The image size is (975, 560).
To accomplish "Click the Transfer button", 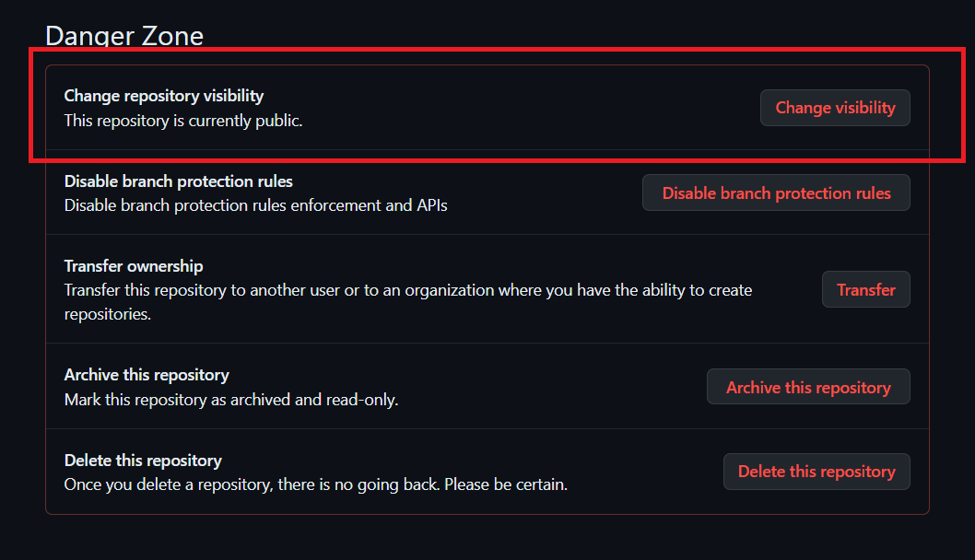I will 865,289.
